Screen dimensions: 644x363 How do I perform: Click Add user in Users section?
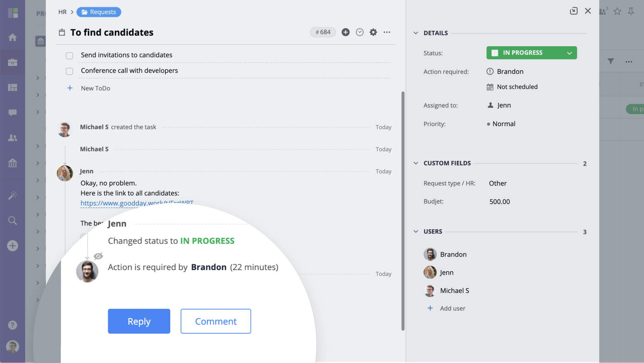point(452,308)
